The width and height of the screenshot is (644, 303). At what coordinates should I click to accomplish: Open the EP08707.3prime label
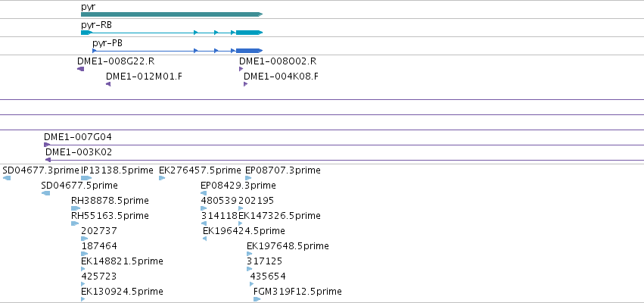click(282, 170)
